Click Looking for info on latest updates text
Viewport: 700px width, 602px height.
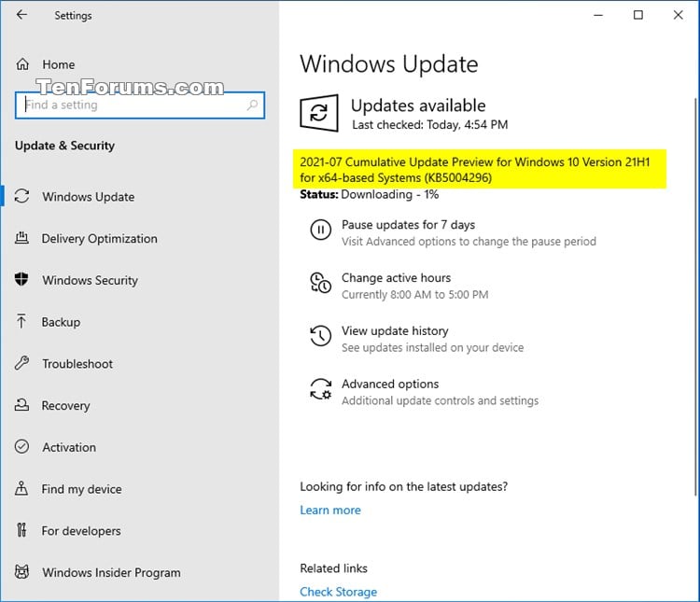[403, 486]
